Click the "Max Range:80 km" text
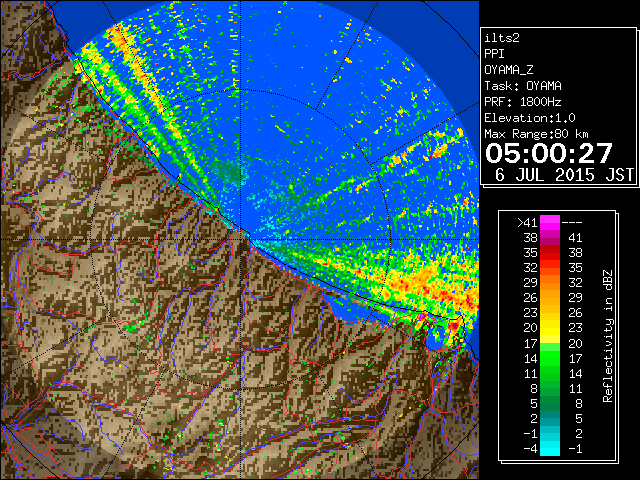 (x=536, y=134)
